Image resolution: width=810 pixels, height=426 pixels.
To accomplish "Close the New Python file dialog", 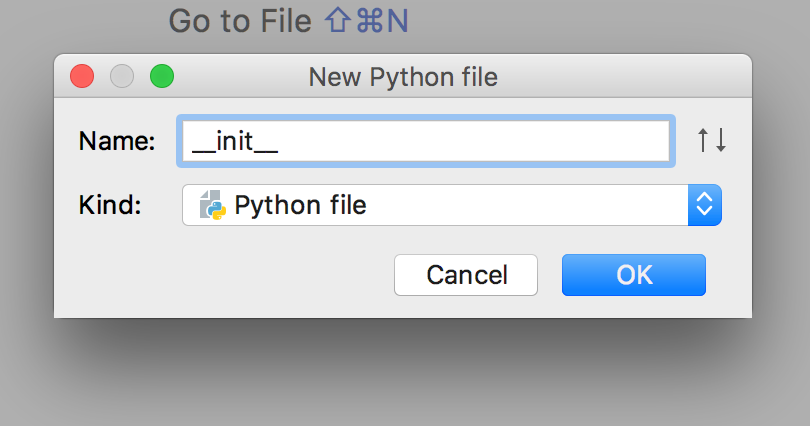I will [82, 76].
